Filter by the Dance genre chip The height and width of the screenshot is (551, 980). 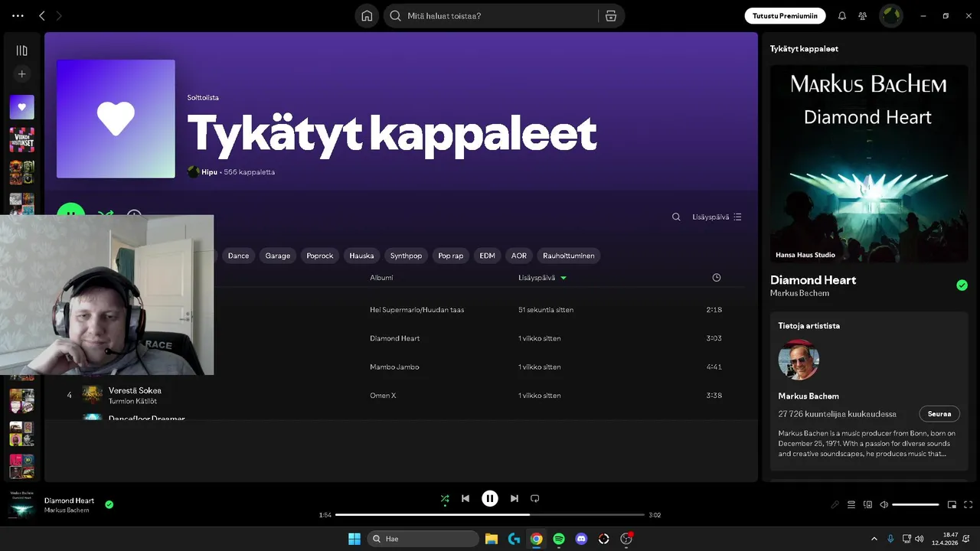pyautogui.click(x=238, y=256)
